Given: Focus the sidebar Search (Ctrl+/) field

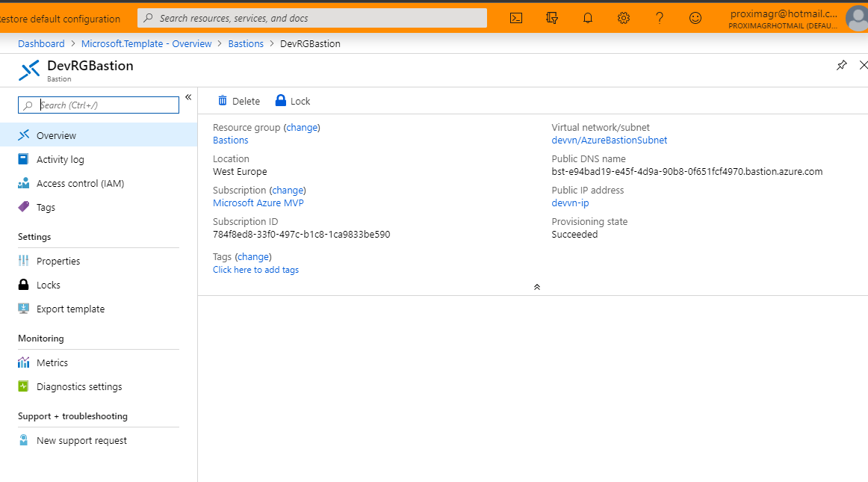Looking at the screenshot, I should point(99,105).
